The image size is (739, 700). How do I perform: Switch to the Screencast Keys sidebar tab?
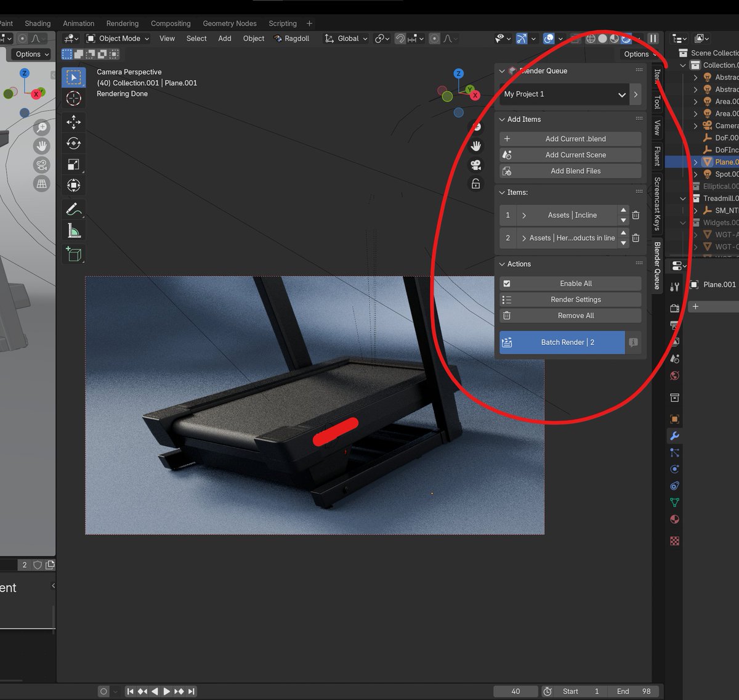657,204
